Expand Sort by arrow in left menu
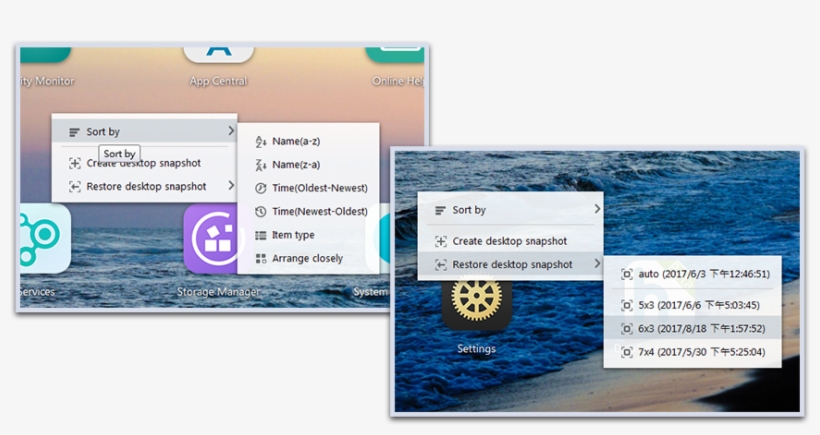 [x=231, y=131]
